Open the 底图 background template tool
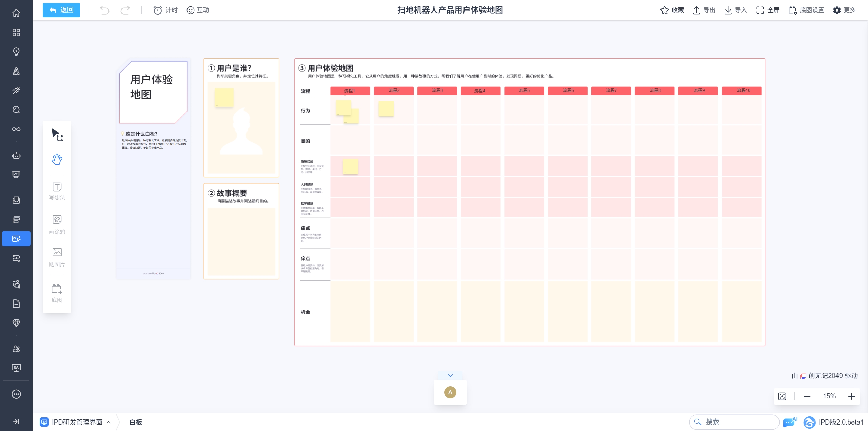 [57, 293]
